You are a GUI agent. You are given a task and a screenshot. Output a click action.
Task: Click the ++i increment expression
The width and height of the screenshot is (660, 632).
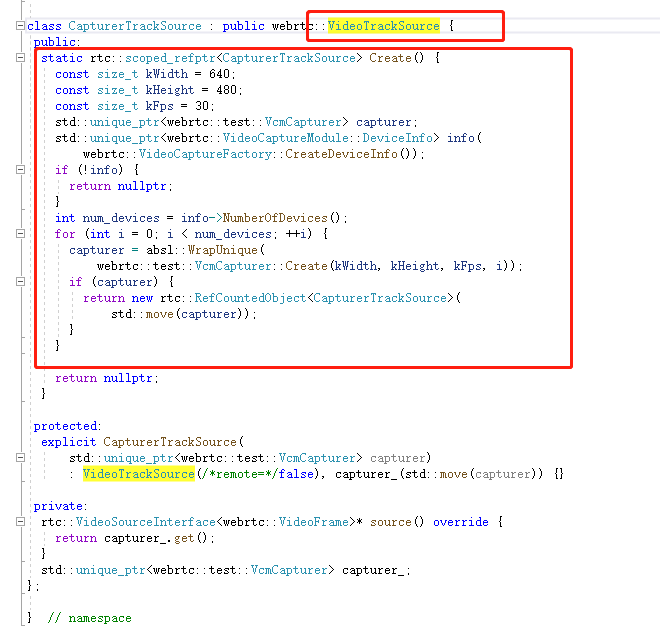298,234
